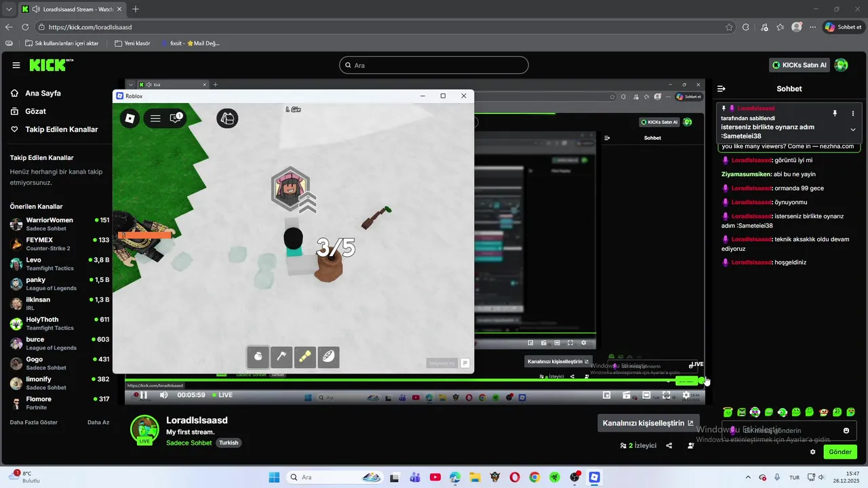Pause the live stream playback
The height and width of the screenshot is (488, 868).
click(x=144, y=395)
